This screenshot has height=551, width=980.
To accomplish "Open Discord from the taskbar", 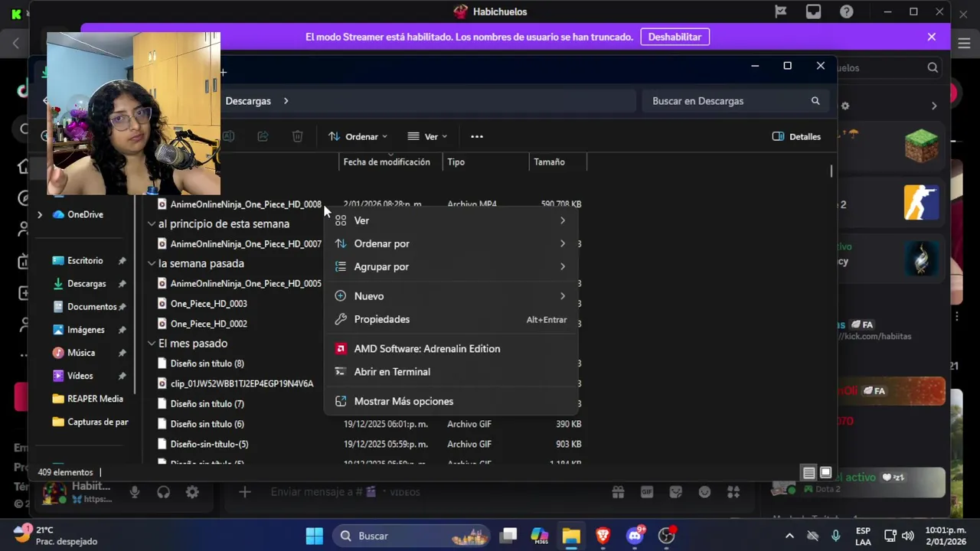I will tap(635, 536).
